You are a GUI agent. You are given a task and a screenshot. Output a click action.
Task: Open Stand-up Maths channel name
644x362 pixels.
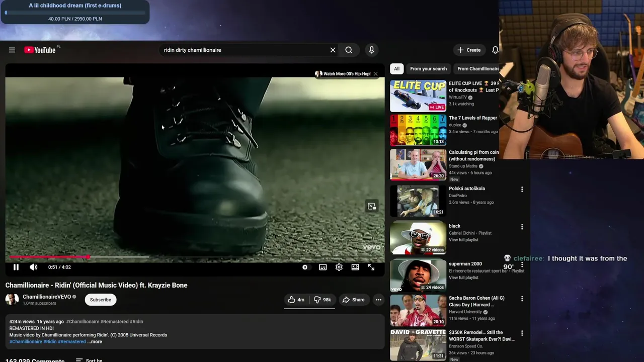(463, 166)
